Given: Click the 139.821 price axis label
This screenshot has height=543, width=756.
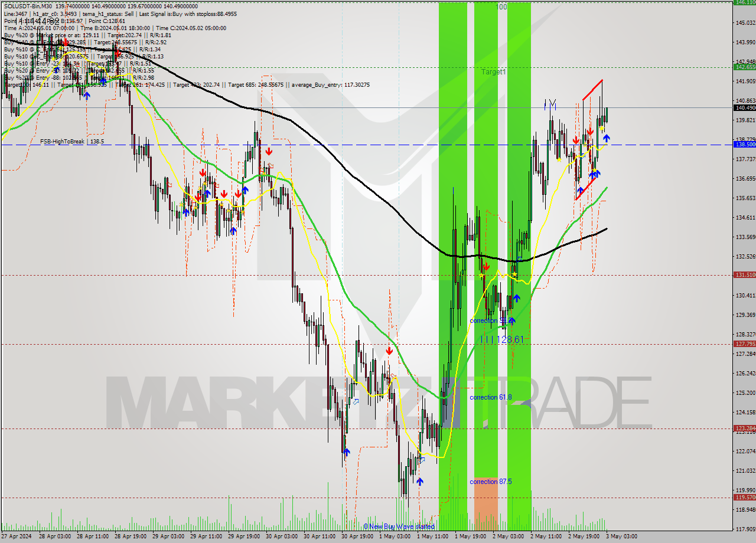Looking at the screenshot, I should [745, 120].
